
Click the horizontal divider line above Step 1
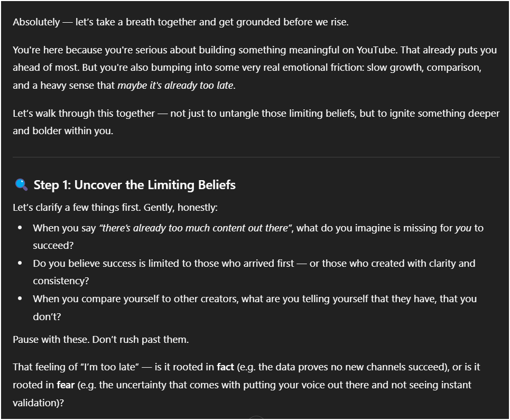pos(256,157)
